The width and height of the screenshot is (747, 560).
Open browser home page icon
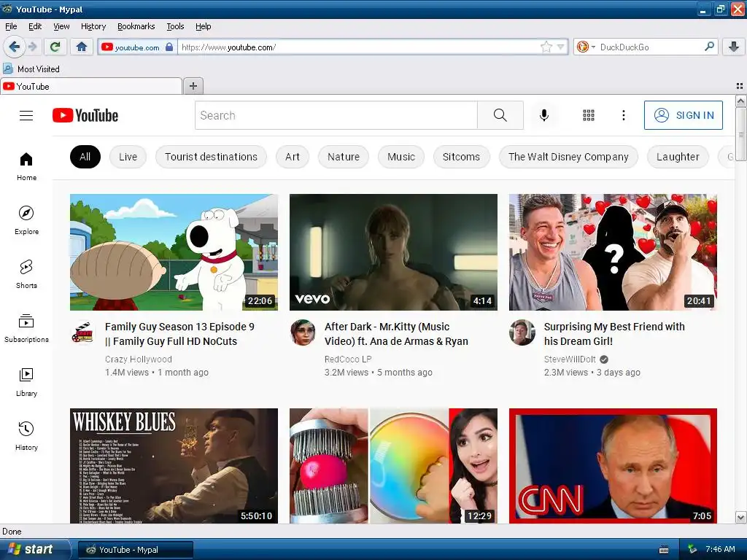coord(82,47)
